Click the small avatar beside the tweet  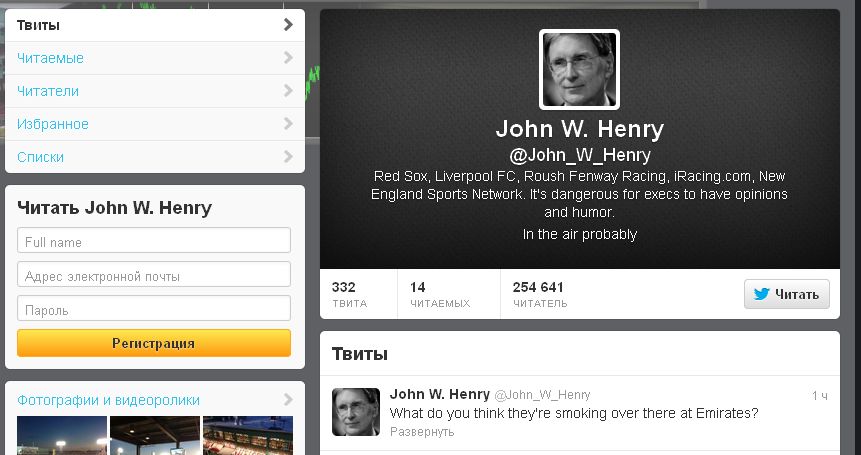[356, 412]
